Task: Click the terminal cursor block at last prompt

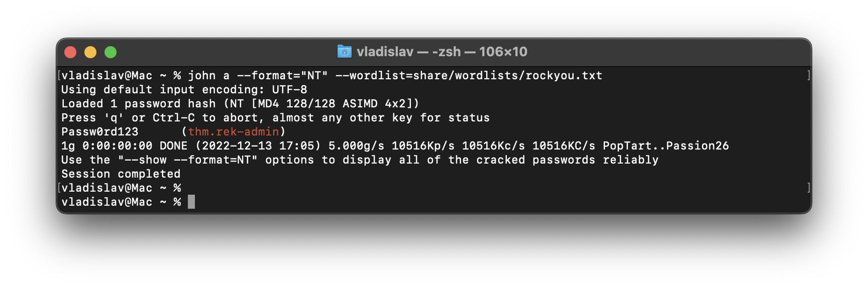Action: click(191, 202)
